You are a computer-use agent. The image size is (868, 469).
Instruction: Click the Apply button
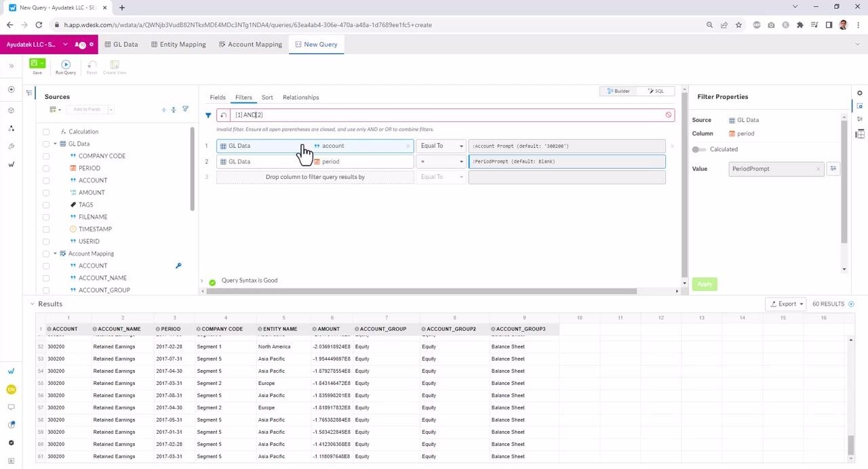(705, 284)
